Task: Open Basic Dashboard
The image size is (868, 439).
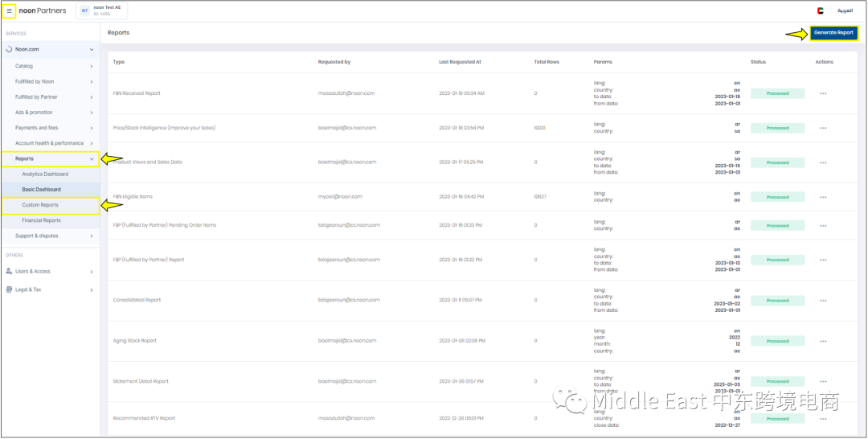Action: pyautogui.click(x=42, y=189)
